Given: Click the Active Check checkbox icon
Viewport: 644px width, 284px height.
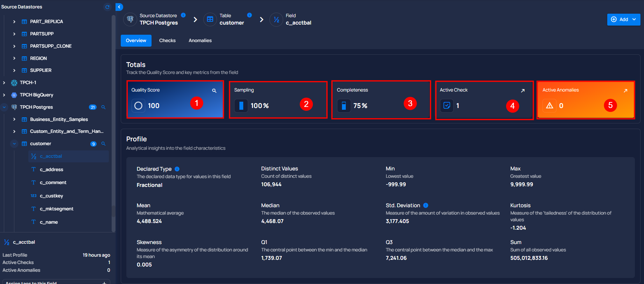Looking at the screenshot, I should click(447, 106).
